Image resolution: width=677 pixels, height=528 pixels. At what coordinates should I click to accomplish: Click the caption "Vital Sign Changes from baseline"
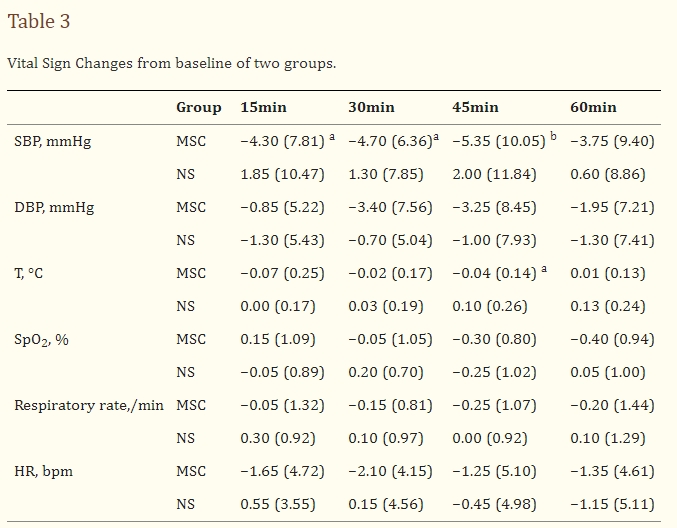click(171, 63)
